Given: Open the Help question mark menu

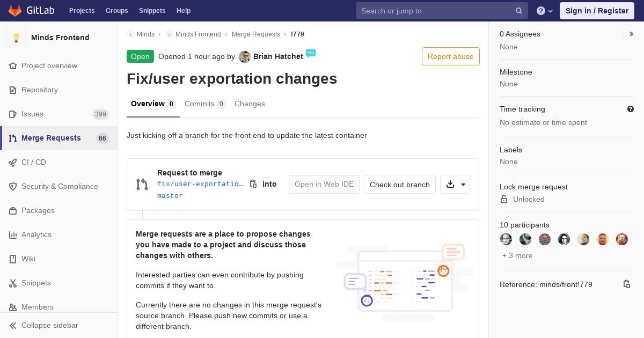Looking at the screenshot, I should [x=545, y=11].
